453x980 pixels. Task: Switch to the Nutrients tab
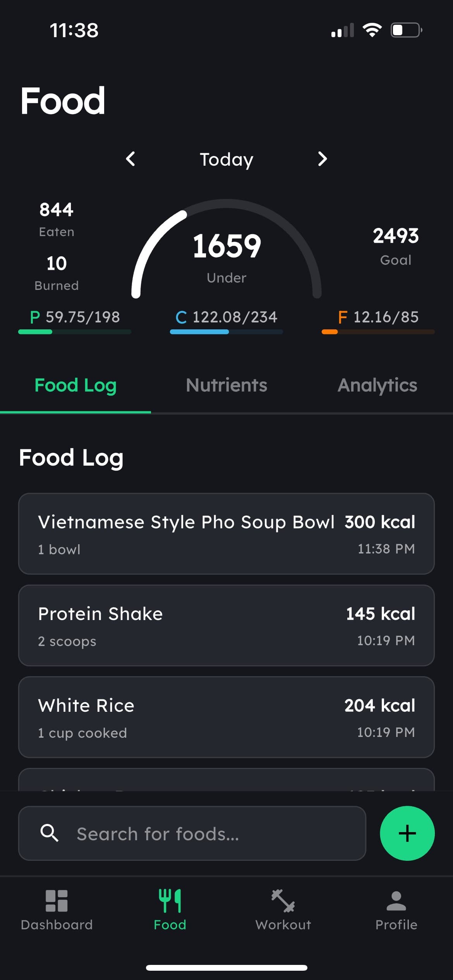[226, 385]
